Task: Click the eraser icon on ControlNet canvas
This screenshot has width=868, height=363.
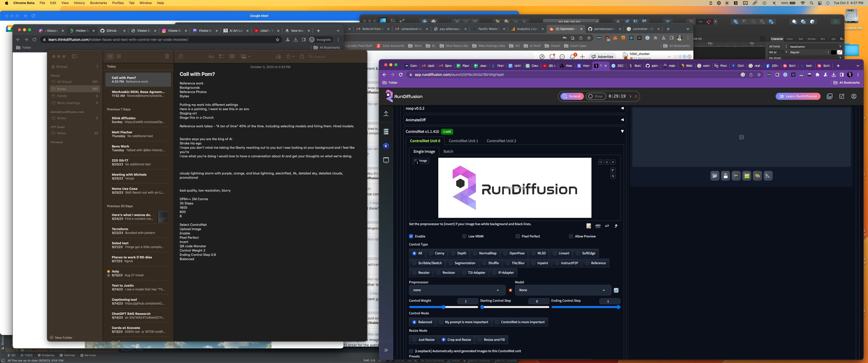Action: coord(607,162)
